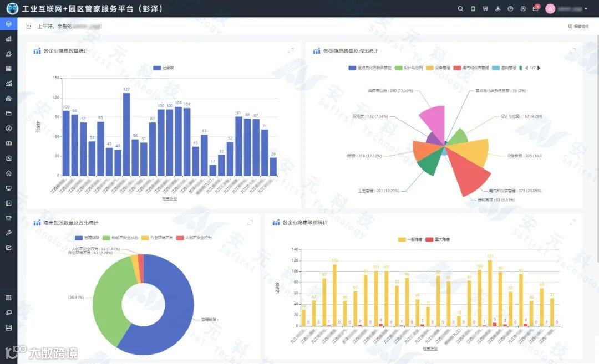Screen dimensions: 599x364
Task: Go to next legend page arrow
Action: pos(539,68)
